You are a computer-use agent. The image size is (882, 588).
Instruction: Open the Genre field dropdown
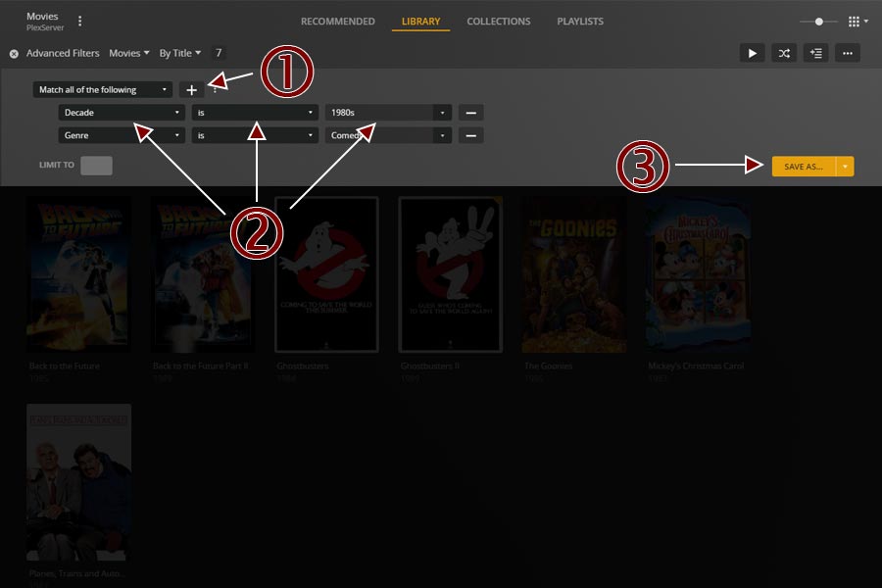(122, 135)
